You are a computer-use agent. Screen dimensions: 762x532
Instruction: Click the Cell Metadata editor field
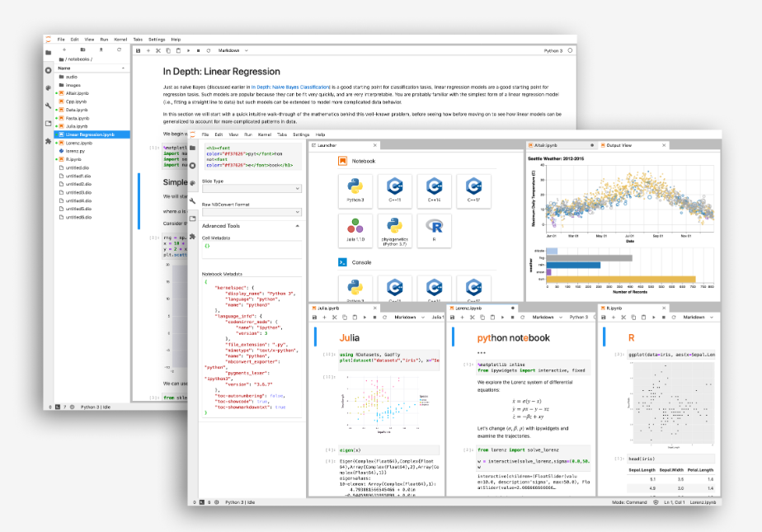coord(252,250)
